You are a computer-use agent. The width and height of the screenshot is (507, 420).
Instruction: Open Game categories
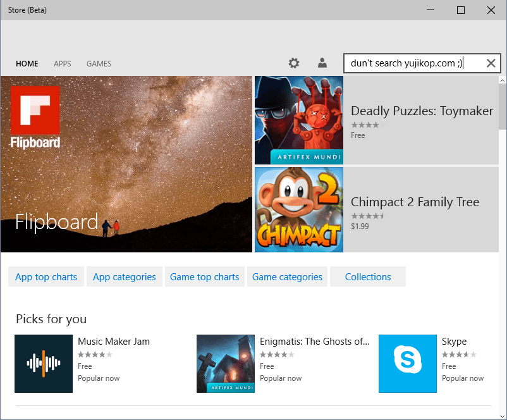[x=287, y=276]
